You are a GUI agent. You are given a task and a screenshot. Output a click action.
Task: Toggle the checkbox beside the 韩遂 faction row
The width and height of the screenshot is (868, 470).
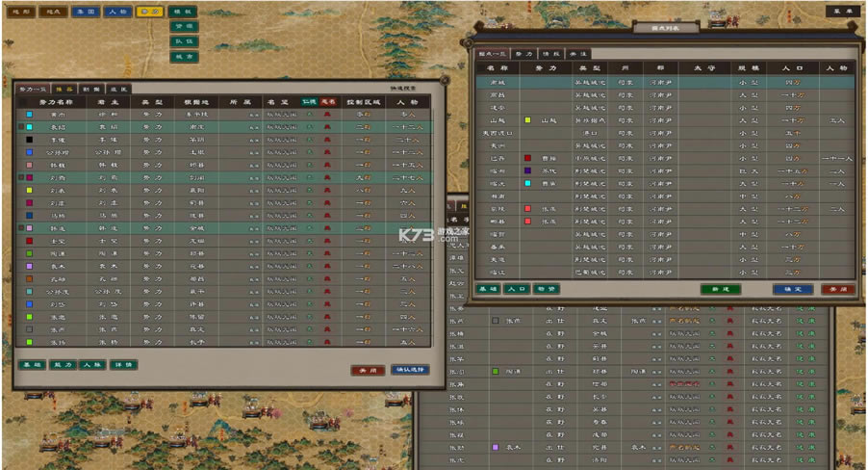click(x=21, y=228)
